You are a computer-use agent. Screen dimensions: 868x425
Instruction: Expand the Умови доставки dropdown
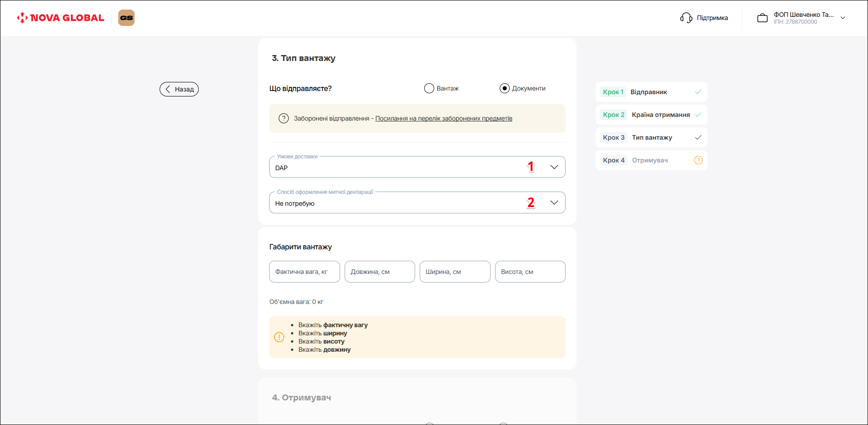coord(554,167)
